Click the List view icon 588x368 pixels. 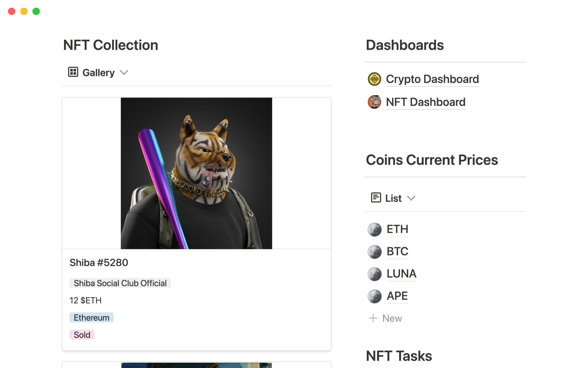pos(376,198)
